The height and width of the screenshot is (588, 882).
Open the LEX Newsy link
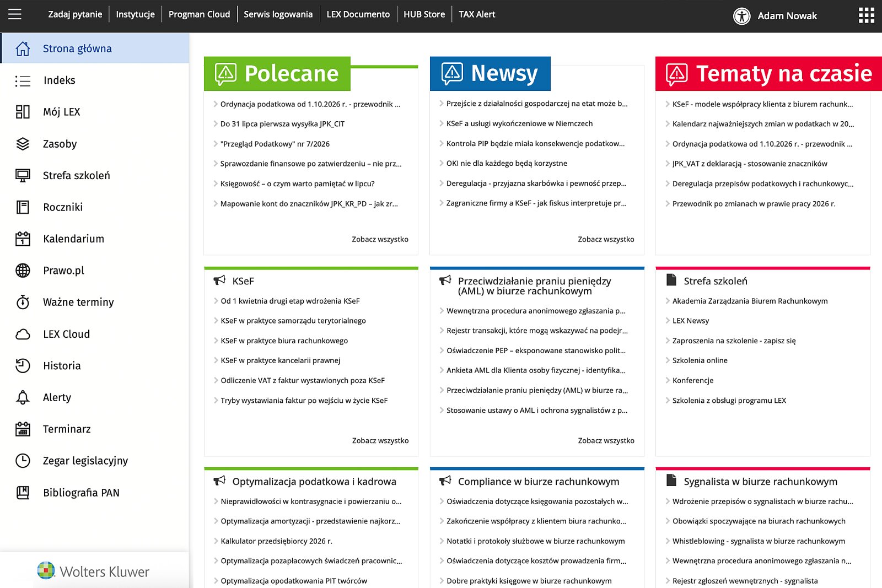tap(691, 321)
